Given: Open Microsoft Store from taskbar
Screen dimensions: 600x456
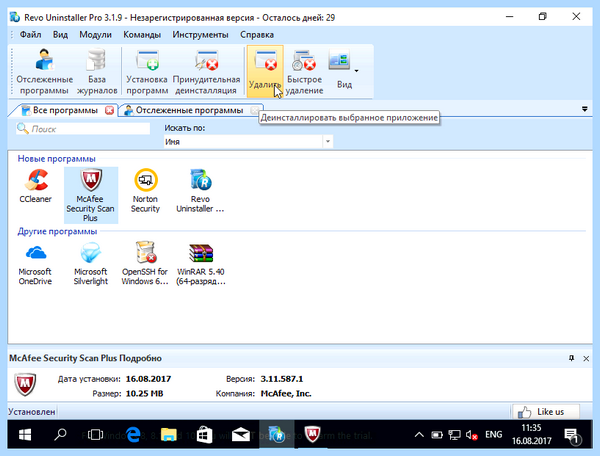Looking at the screenshot, I should [204, 435].
